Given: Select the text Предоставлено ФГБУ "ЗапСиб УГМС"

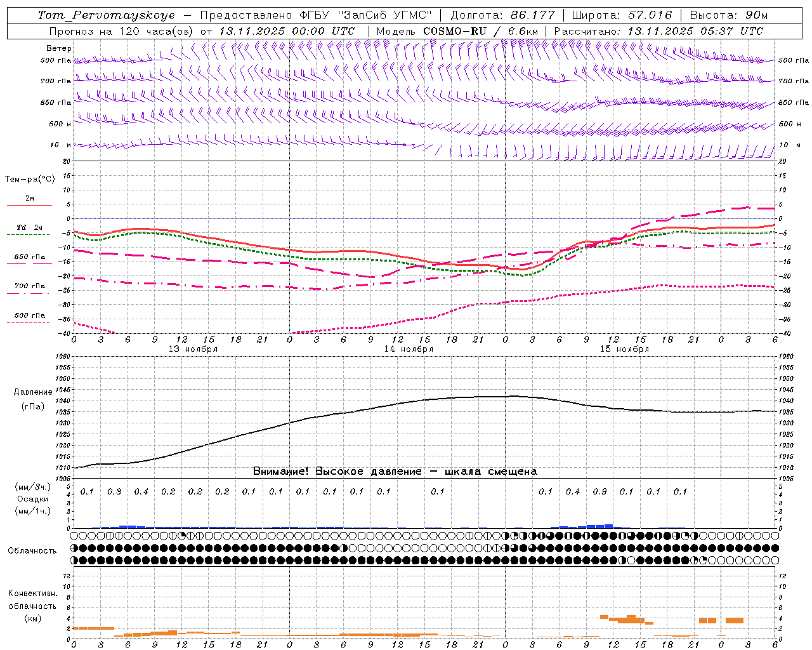Looking at the screenshot, I should tap(316, 15).
